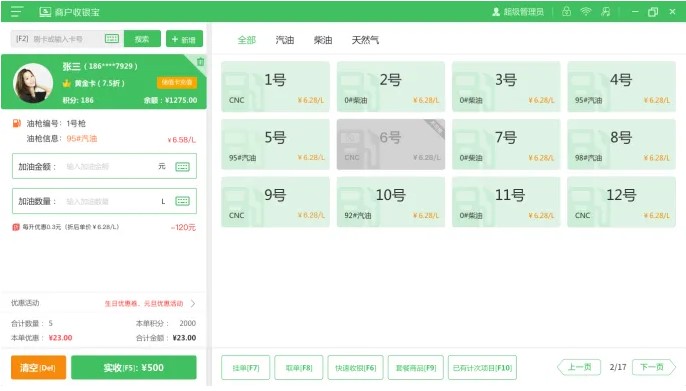The image size is (686, 391).
Task: Select fuel gun 10号 92#汽油
Action: 391,202
